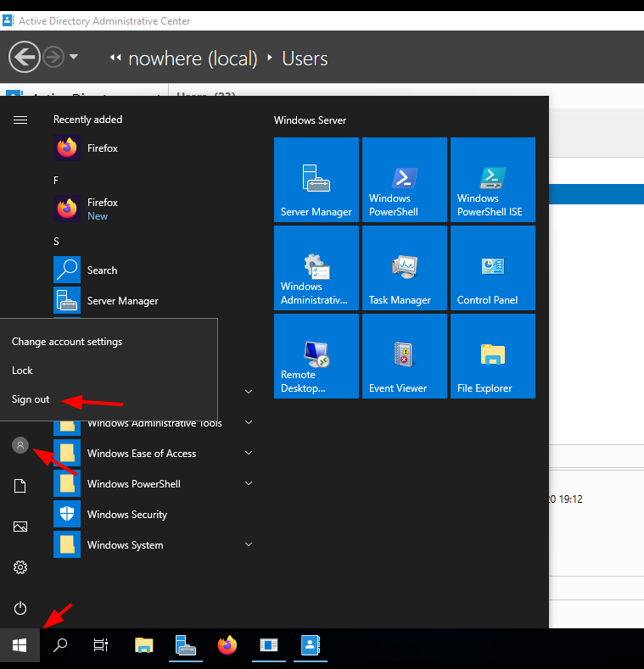This screenshot has height=669, width=644.
Task: Expand the Windows Ease of Access folder
Action: 249,453
